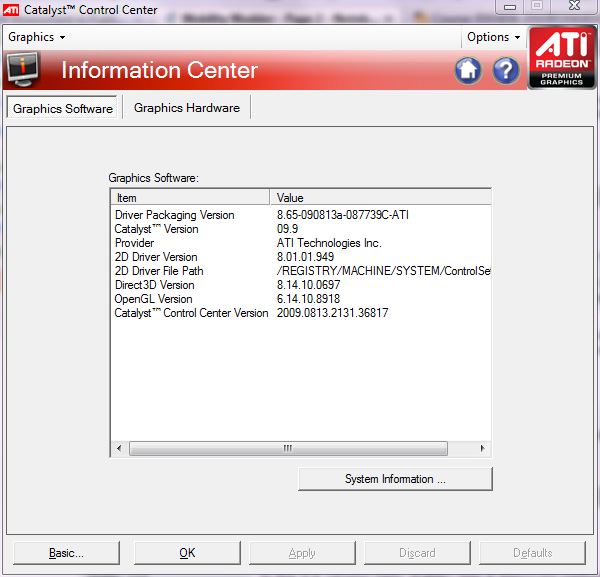Screen dimensions: 600x577
Task: Click the Information Center monitor icon
Action: point(23,69)
